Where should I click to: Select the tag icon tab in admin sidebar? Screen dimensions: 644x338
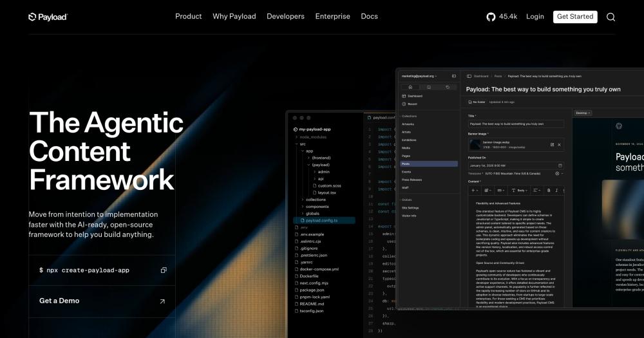(x=448, y=87)
